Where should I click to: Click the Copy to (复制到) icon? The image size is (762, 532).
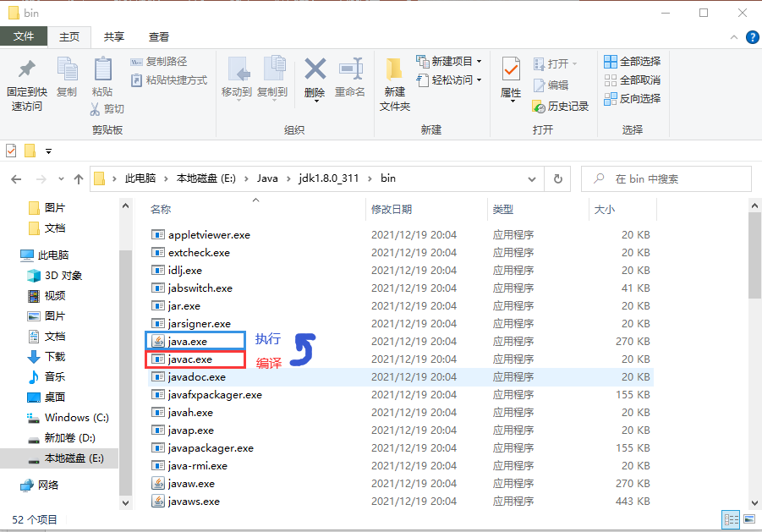274,68
